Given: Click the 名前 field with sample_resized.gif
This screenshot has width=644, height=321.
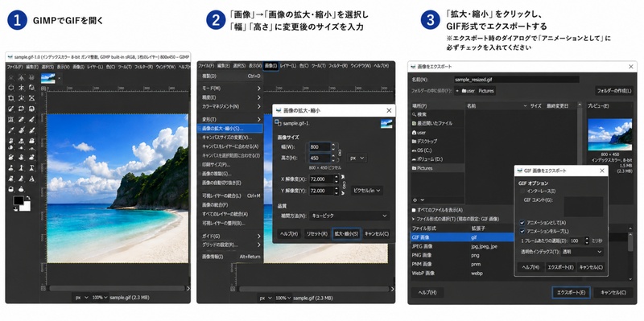Looking at the screenshot, I should coord(516,80).
